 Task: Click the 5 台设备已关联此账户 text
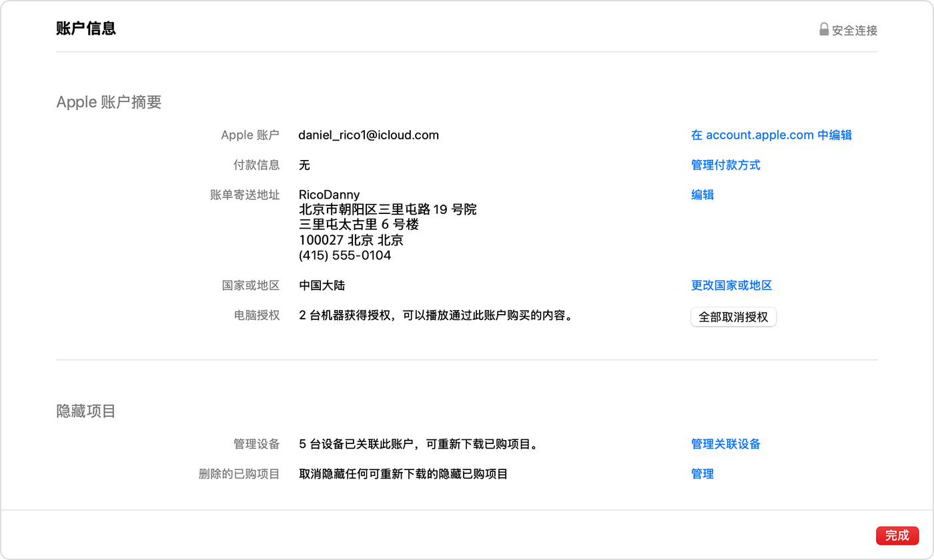(x=418, y=444)
